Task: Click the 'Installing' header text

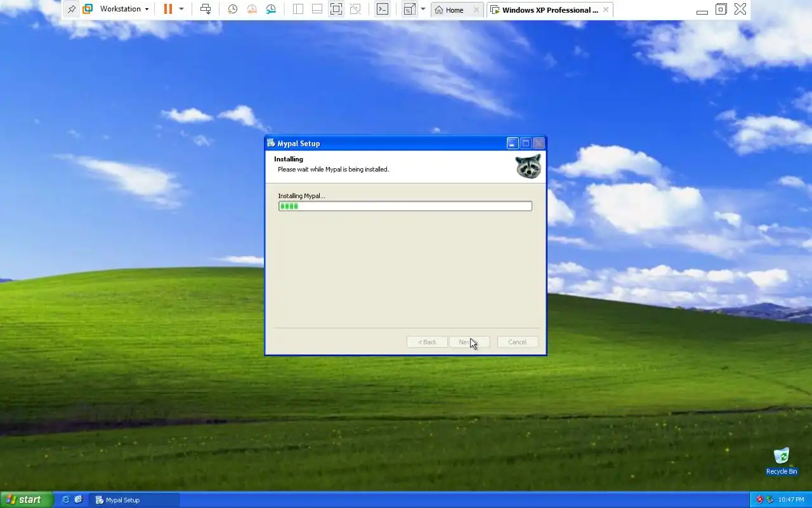Action: coord(289,159)
